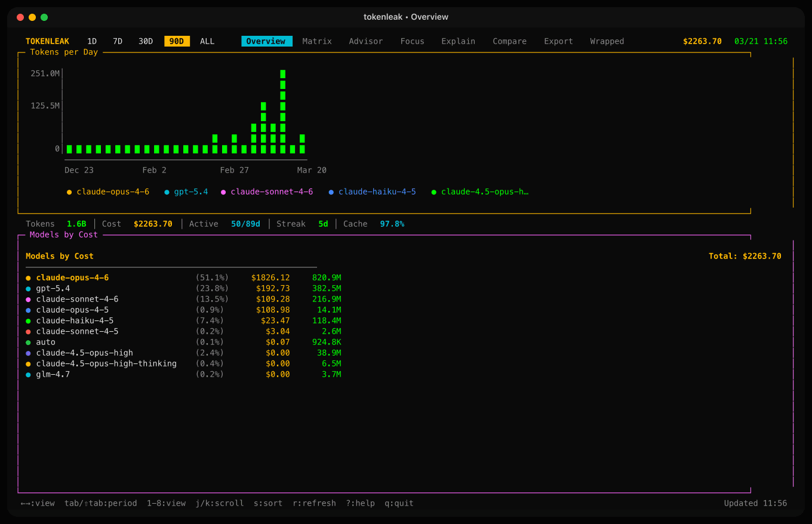Click the magenta dot beside claude-sonnet-4-6 legend
Image resolution: width=812 pixels, height=524 pixels.
tap(223, 192)
